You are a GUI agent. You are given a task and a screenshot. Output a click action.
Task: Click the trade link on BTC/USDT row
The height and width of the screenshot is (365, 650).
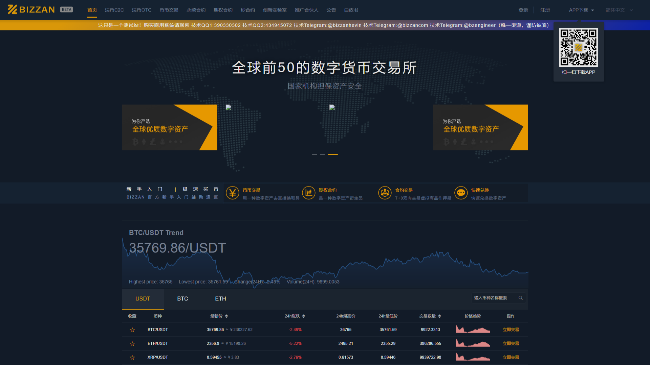[511, 330]
